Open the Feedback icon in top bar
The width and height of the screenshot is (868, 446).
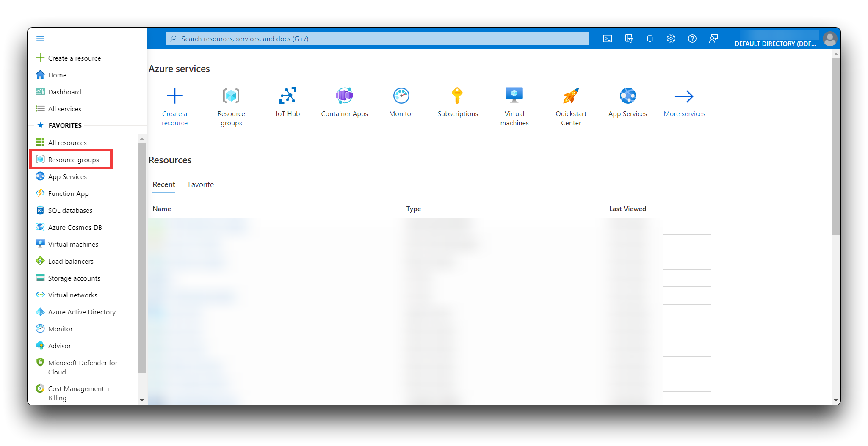[713, 39]
